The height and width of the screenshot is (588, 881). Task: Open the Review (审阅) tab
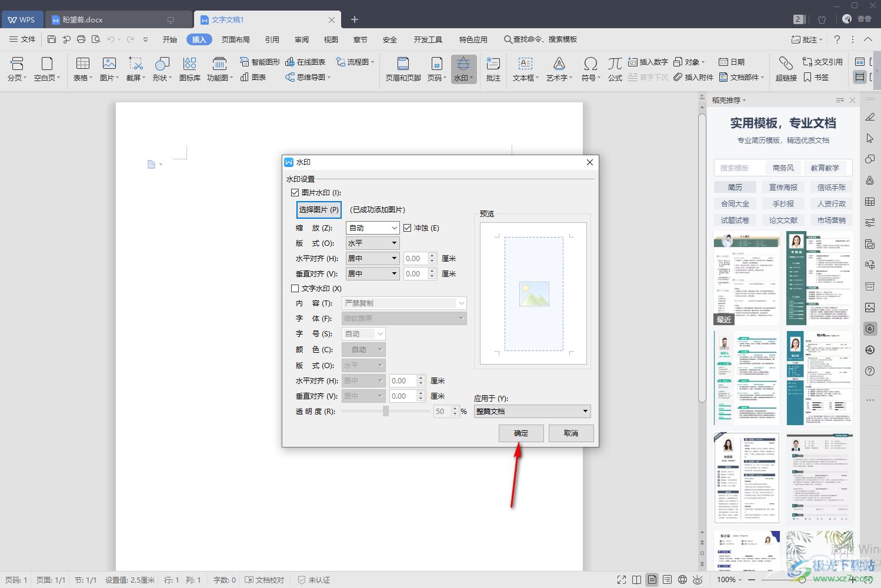point(302,39)
